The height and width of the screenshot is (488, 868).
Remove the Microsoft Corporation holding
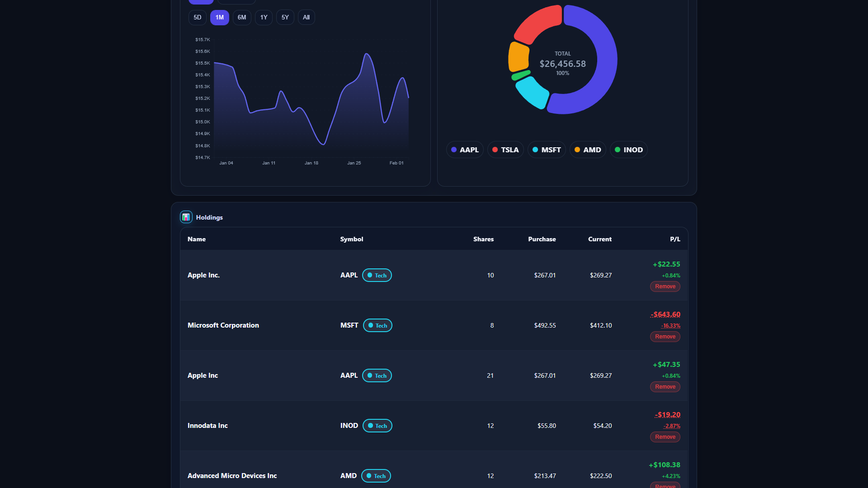(x=665, y=337)
